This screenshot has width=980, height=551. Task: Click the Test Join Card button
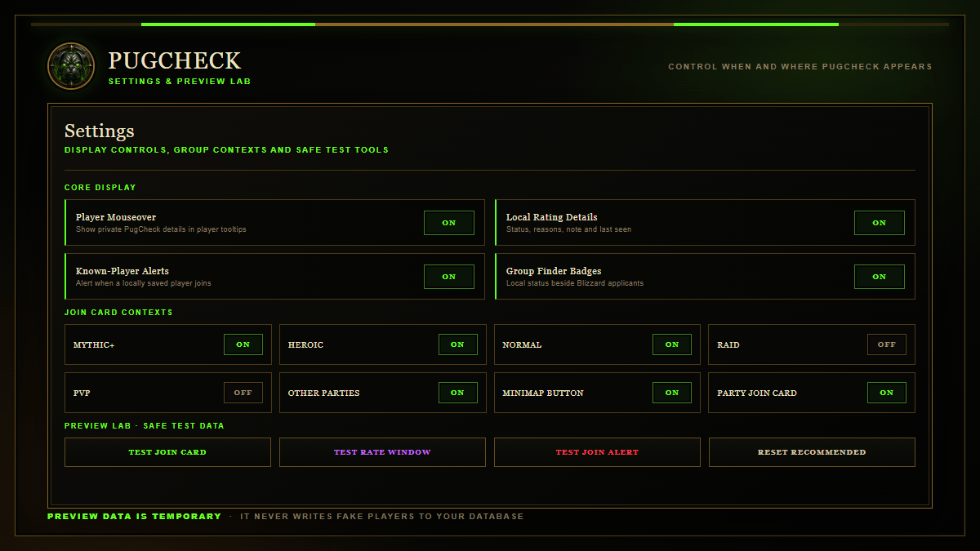pyautogui.click(x=167, y=452)
